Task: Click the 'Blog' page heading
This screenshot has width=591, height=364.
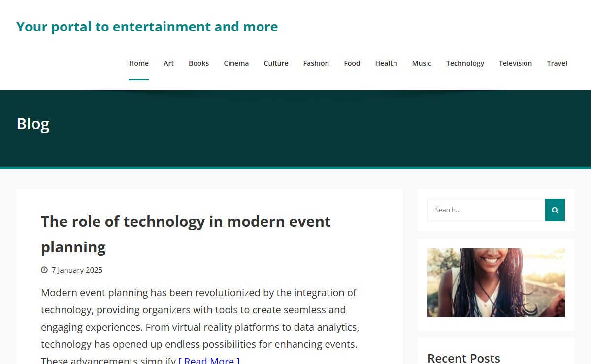Action: tap(33, 124)
